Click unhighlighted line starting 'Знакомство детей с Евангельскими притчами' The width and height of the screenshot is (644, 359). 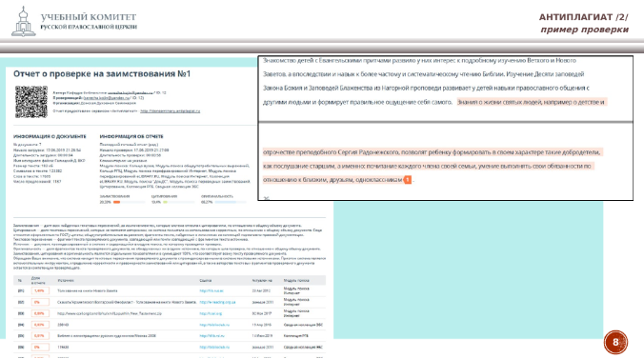(419, 60)
